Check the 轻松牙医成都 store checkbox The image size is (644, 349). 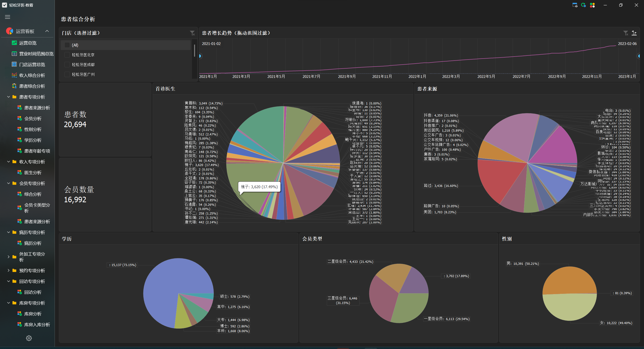pyautogui.click(x=67, y=65)
